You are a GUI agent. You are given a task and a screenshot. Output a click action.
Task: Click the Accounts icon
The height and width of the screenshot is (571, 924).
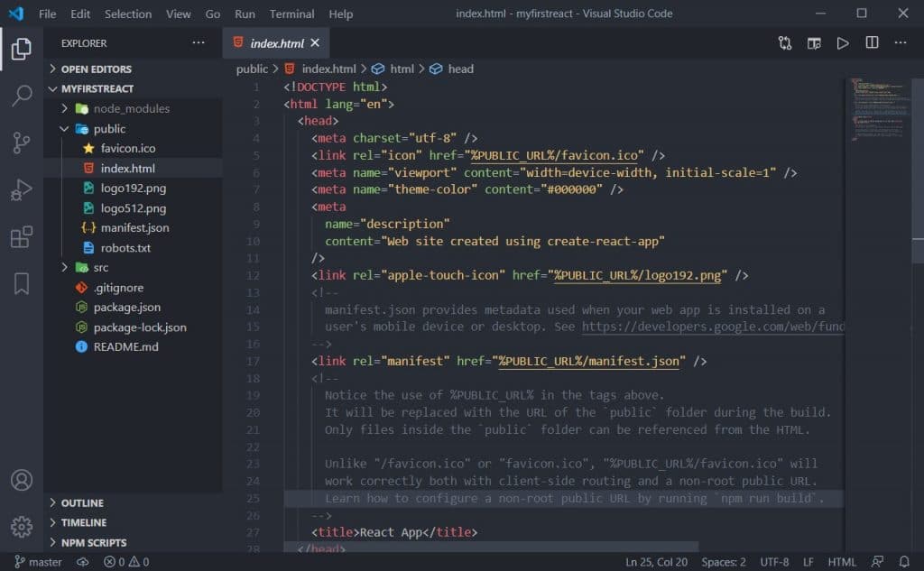point(22,480)
